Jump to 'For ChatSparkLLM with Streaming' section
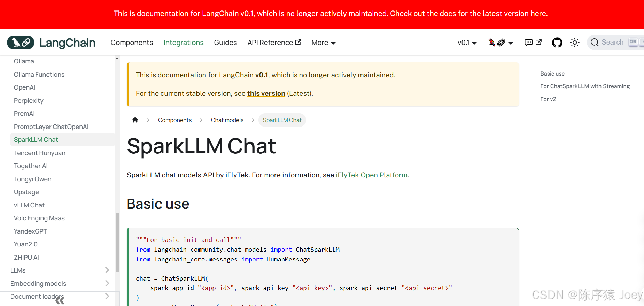 [585, 86]
